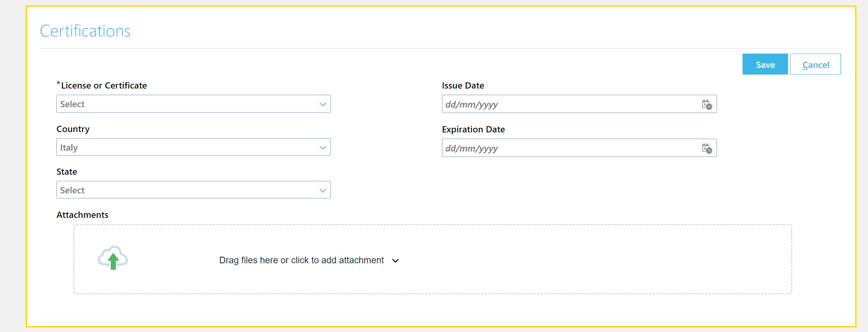
Task: Click the State dropdown arrow
Action: [323, 190]
